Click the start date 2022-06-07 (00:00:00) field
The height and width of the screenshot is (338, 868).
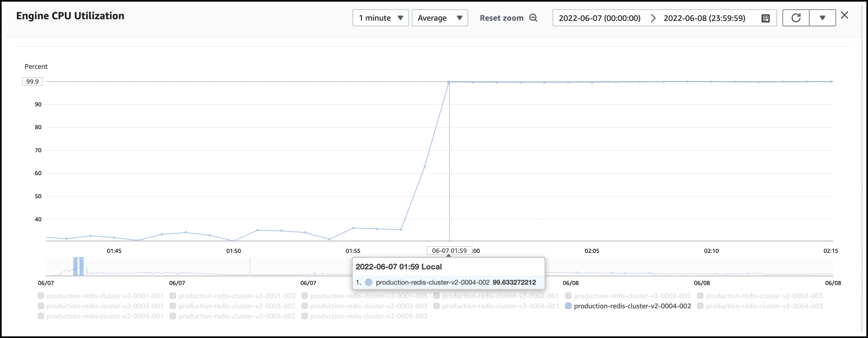pos(599,18)
